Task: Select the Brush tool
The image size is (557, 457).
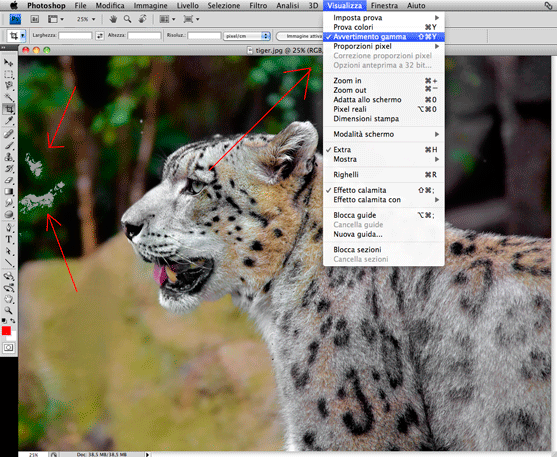Action: click(9, 145)
